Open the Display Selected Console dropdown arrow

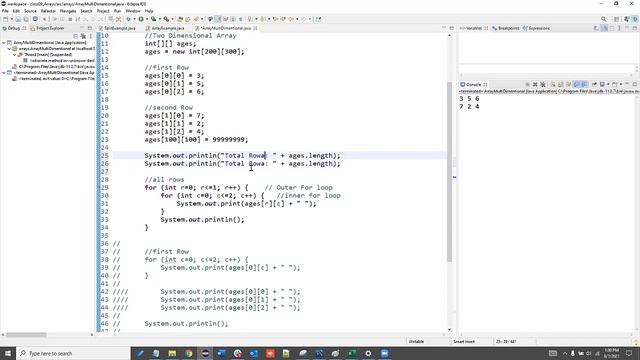coord(608,84)
